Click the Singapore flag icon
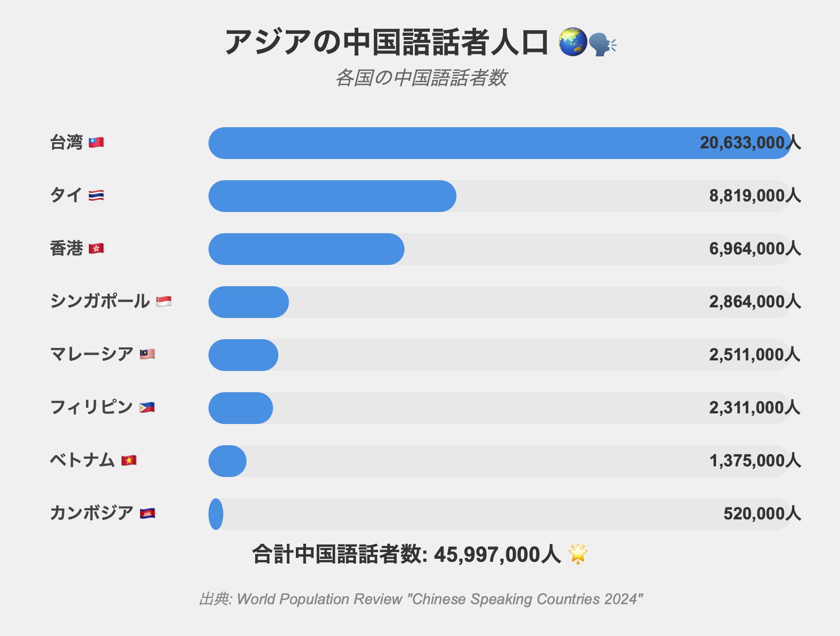The width and height of the screenshot is (840, 636). coord(163,302)
